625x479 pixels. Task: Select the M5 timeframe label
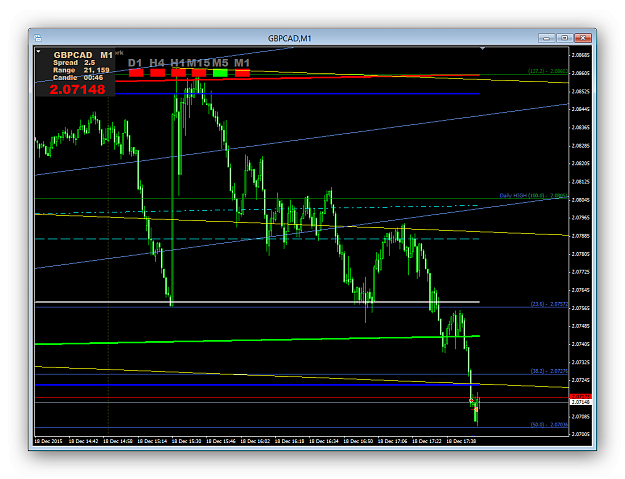click(x=220, y=63)
